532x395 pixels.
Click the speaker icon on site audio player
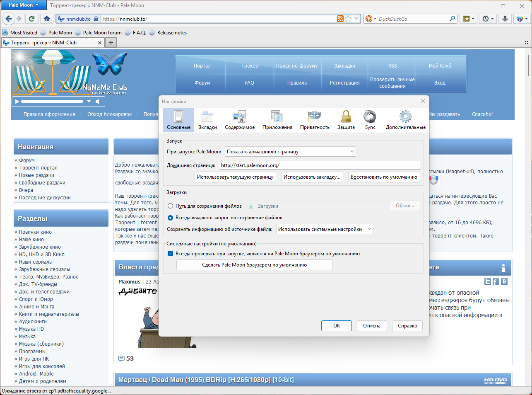97,101
